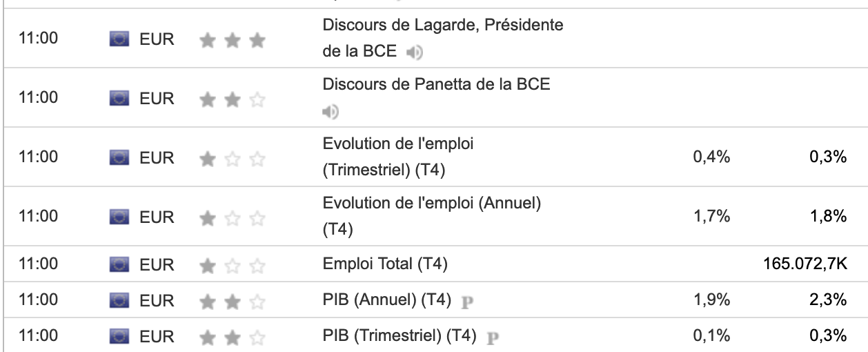Click the 165.072,7K value for Emploi Total
Image resolution: width=868 pixels, height=352 pixels.
[805, 264]
